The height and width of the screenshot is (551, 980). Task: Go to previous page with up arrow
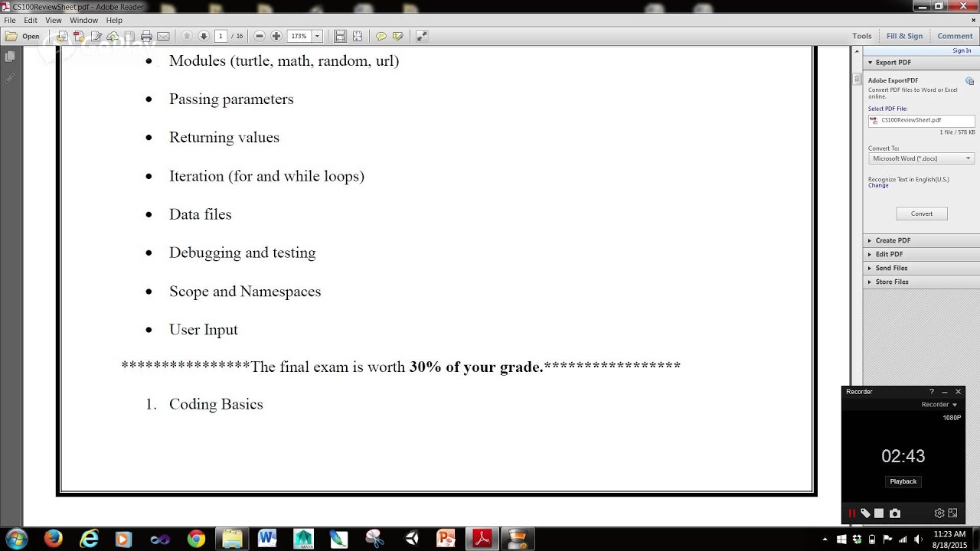pos(186,36)
